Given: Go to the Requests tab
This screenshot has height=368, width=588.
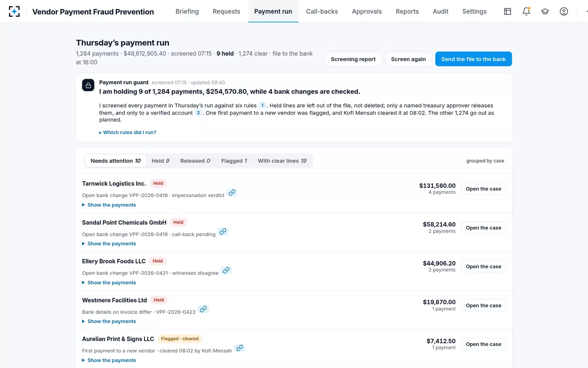Looking at the screenshot, I should (226, 11).
